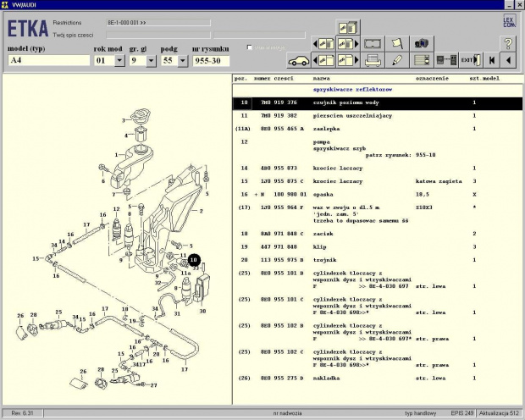Open help with the question mark icon
Screen dimensions: 525x420
(x=508, y=43)
